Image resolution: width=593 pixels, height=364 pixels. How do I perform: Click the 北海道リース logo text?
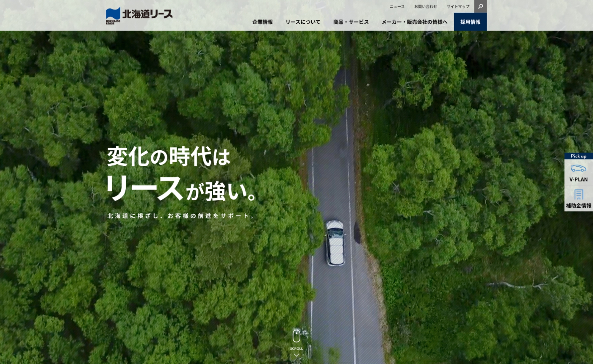click(147, 14)
